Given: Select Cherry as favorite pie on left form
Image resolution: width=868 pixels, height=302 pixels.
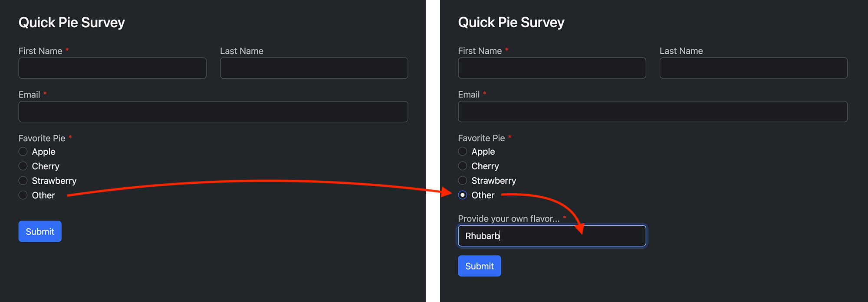Looking at the screenshot, I should click(23, 166).
